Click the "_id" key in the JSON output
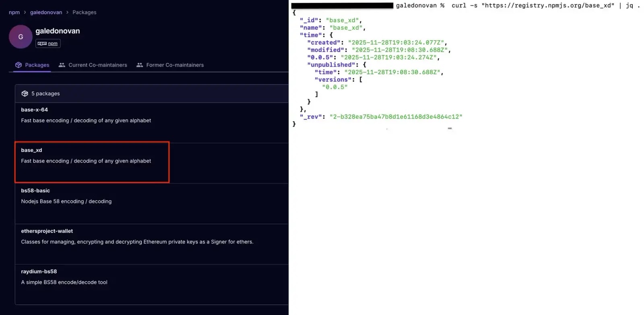 309,20
